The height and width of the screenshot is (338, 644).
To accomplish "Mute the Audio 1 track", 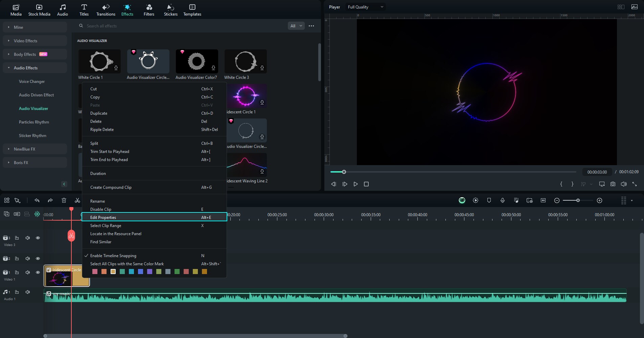I will [x=28, y=292].
